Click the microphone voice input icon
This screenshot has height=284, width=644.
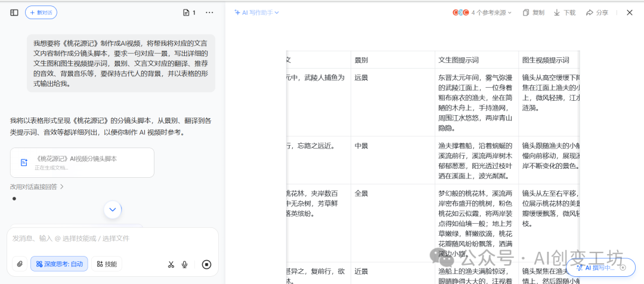coord(185,265)
